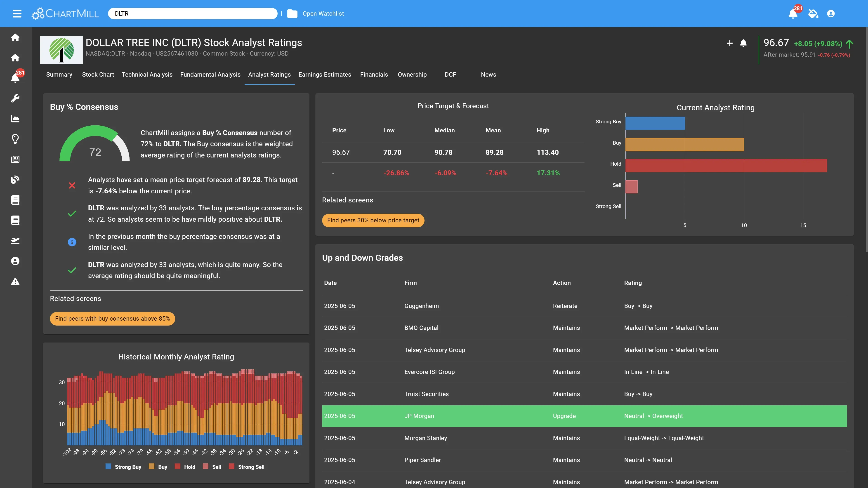The width and height of the screenshot is (868, 488).
Task: Click the Open Watchlist link
Action: (323, 14)
